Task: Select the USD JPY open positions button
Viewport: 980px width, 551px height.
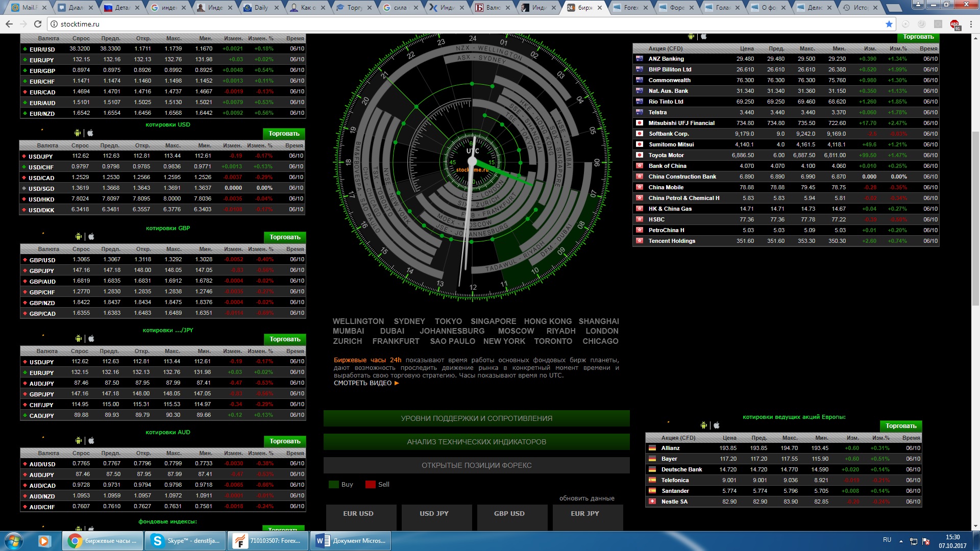Action: [x=437, y=517]
